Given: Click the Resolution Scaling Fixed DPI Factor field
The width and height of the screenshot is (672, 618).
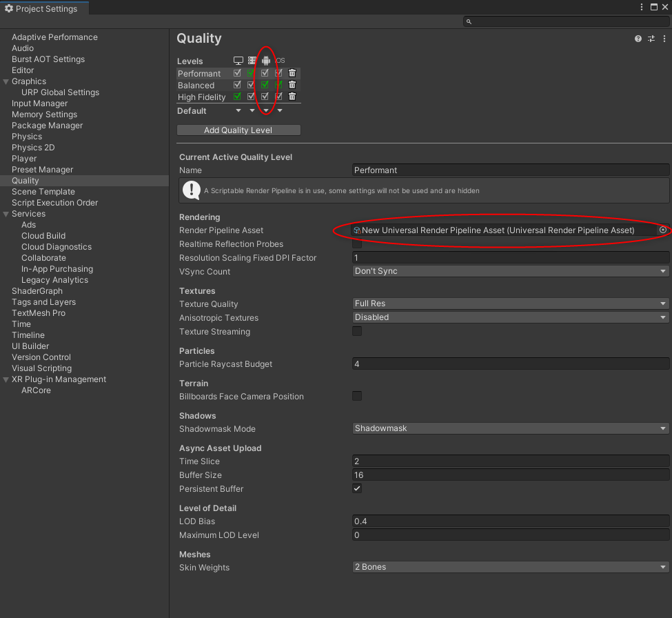Looking at the screenshot, I should point(511,257).
